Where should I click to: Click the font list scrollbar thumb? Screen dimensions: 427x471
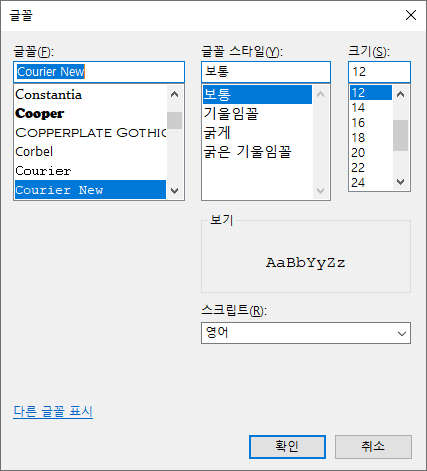point(174,120)
